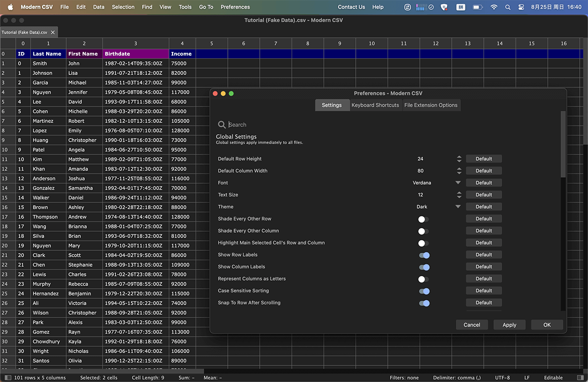Open the Help menu
The height and width of the screenshot is (382, 588).
pyautogui.click(x=378, y=7)
